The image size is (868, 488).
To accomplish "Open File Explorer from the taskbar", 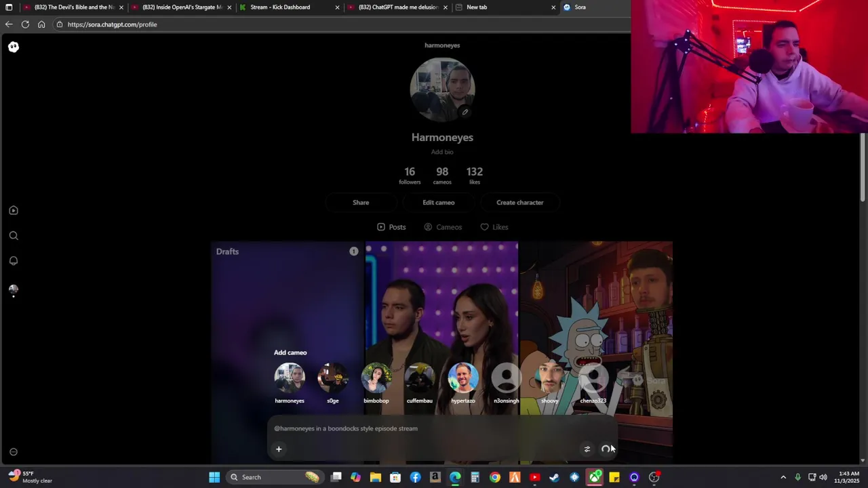I will 376,477.
